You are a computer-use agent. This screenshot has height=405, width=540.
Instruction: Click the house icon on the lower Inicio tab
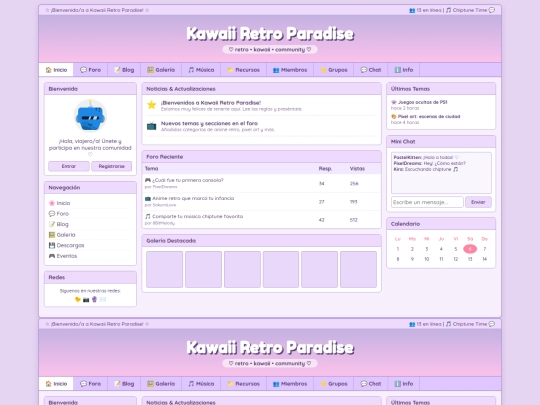point(49,384)
